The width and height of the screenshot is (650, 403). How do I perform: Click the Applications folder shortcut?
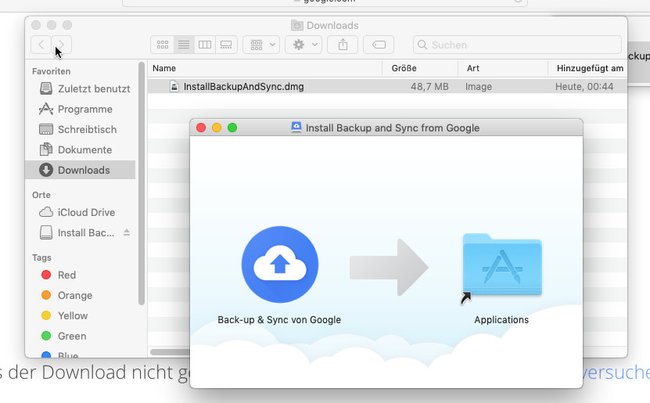point(502,265)
